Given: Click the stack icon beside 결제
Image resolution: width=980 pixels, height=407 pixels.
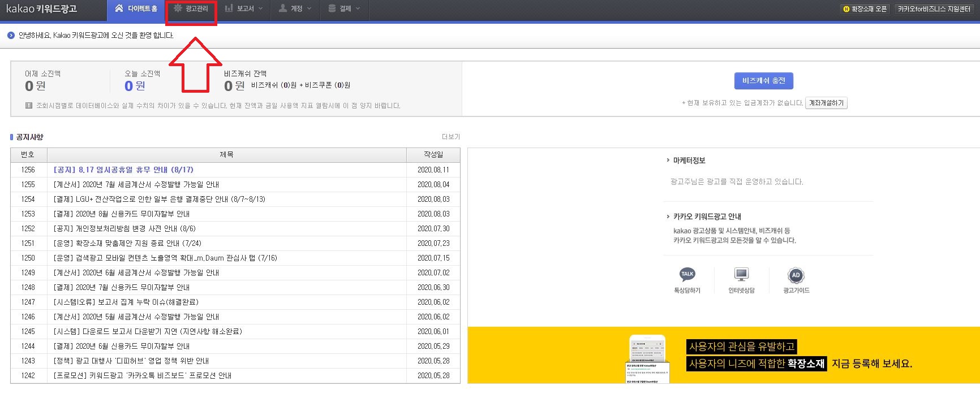Looking at the screenshot, I should (x=332, y=8).
